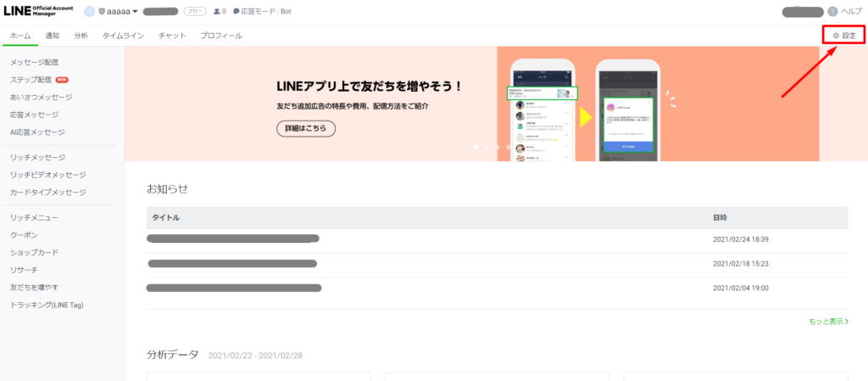Open リッチメッセージ in the sidebar
The width and height of the screenshot is (868, 381).
click(37, 157)
